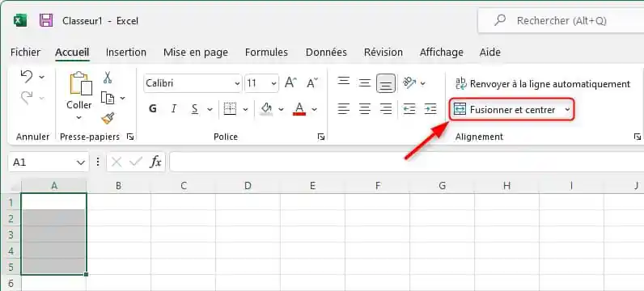Click inside the formula bar field
The height and width of the screenshot is (291, 644).
pyautogui.click(x=407, y=162)
